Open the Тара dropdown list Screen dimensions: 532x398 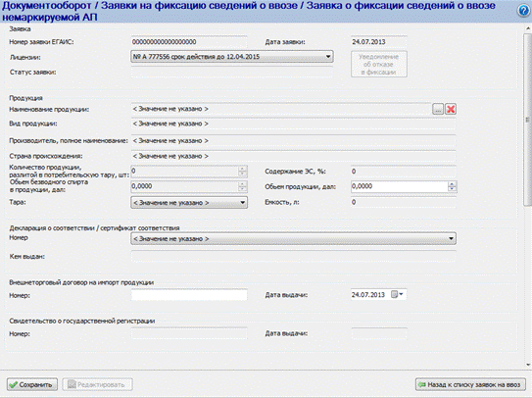pos(243,203)
